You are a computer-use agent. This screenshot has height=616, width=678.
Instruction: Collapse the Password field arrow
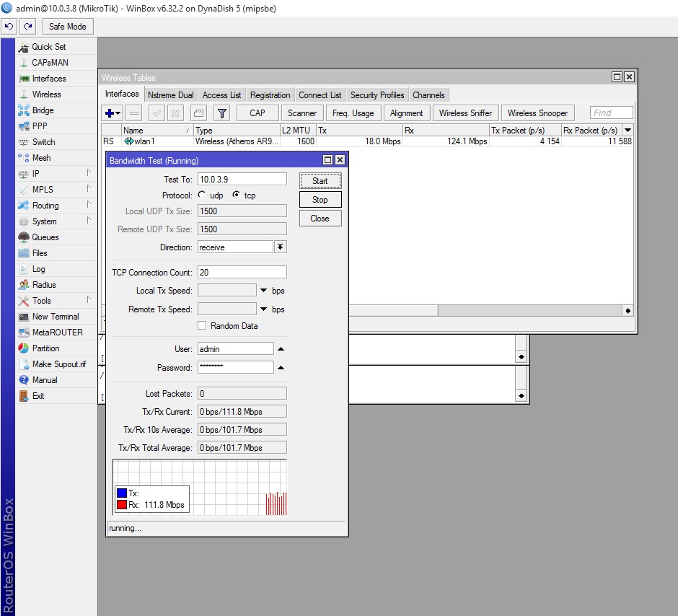[x=281, y=367]
